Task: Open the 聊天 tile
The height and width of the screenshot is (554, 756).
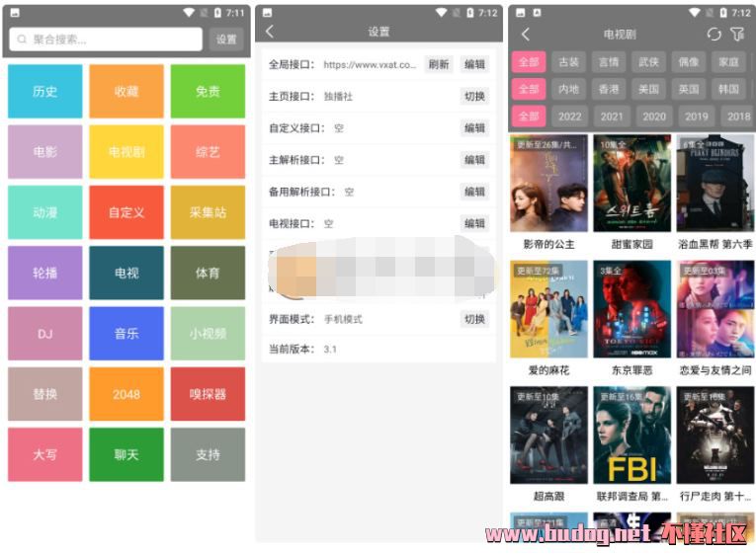Action: pyautogui.click(x=126, y=454)
